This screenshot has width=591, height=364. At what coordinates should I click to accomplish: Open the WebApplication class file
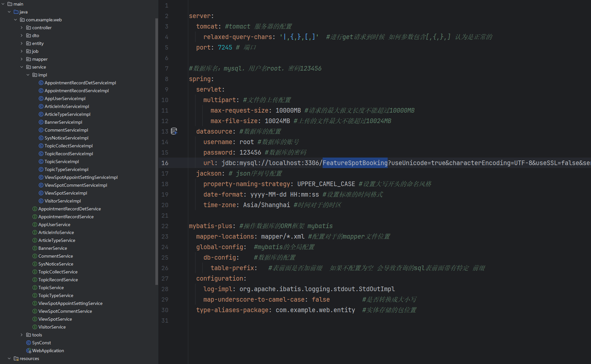click(48, 351)
